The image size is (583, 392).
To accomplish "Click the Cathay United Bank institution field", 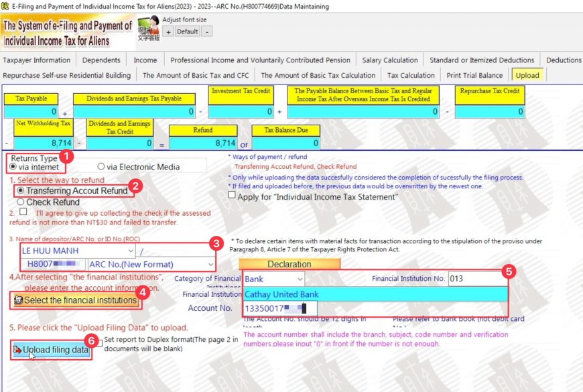I will (375, 294).
